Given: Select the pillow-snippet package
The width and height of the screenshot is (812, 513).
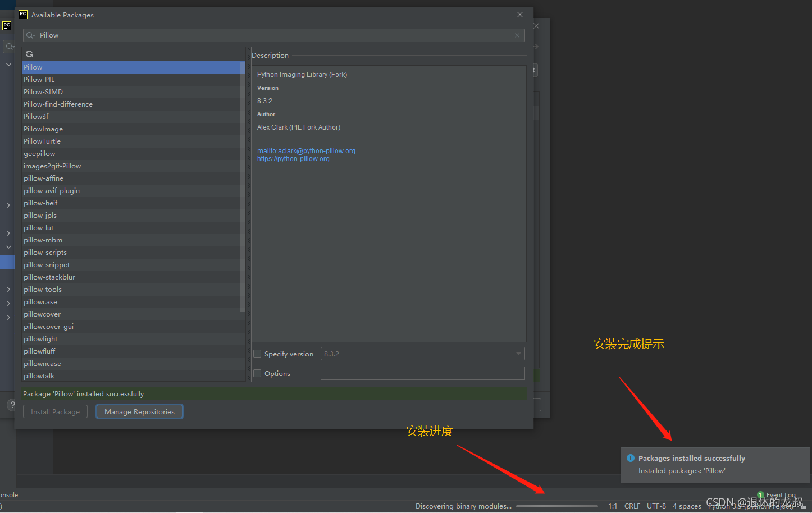Looking at the screenshot, I should 131,265.
